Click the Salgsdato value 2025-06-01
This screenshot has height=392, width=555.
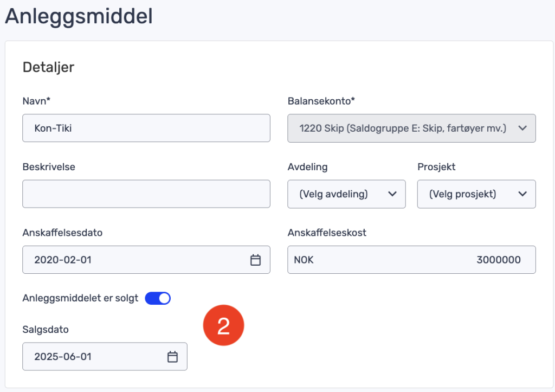coord(63,357)
